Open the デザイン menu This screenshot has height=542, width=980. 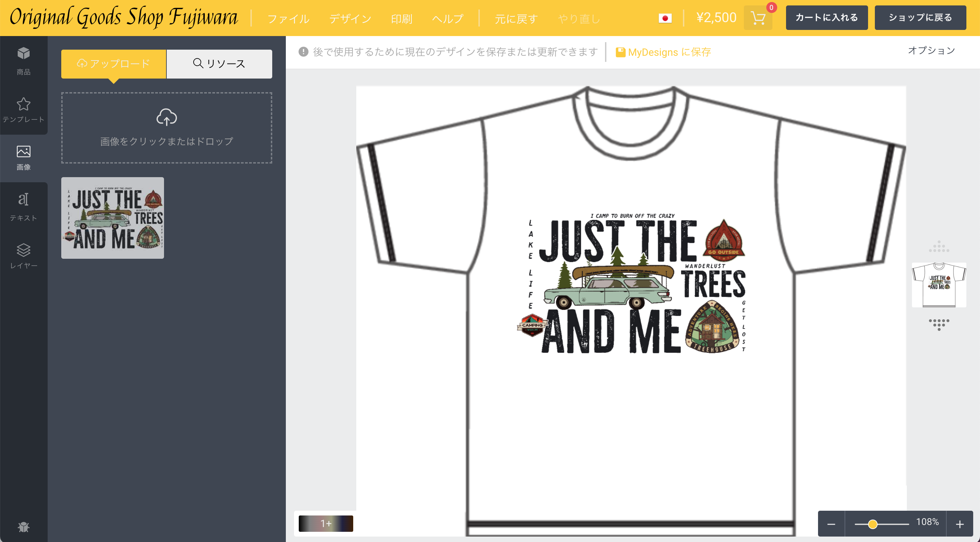pyautogui.click(x=350, y=19)
